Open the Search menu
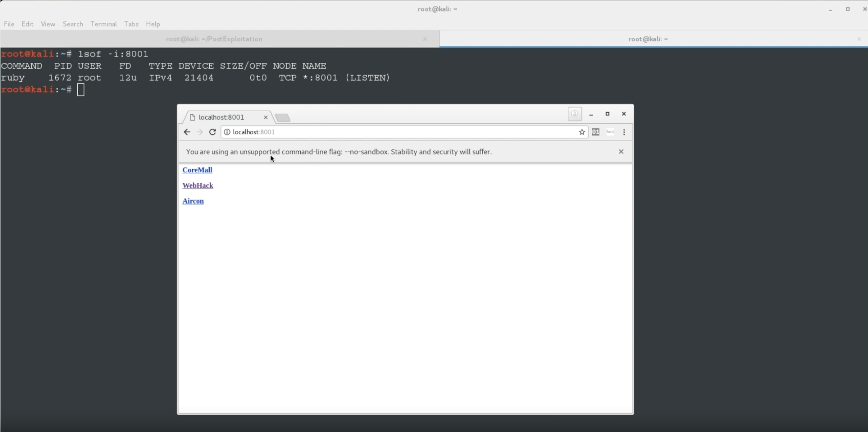Image resolution: width=868 pixels, height=432 pixels. [x=73, y=24]
